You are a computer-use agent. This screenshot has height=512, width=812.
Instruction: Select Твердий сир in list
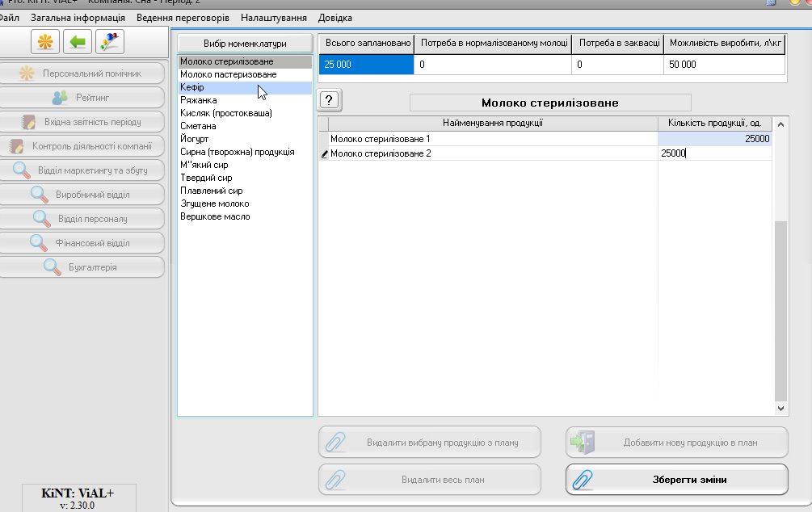(x=245, y=178)
